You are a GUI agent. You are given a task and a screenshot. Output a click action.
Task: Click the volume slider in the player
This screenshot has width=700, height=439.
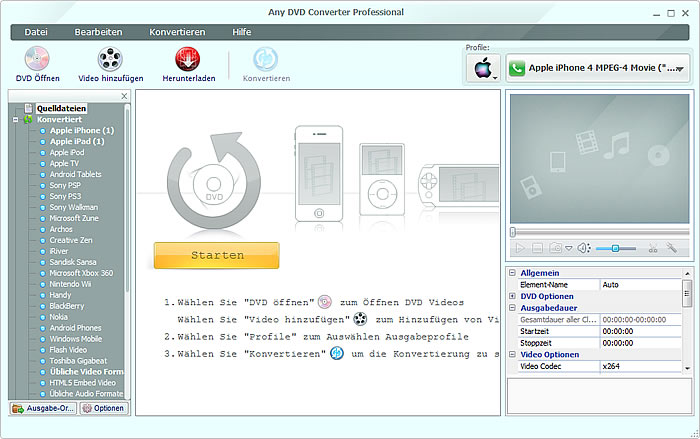(616, 248)
